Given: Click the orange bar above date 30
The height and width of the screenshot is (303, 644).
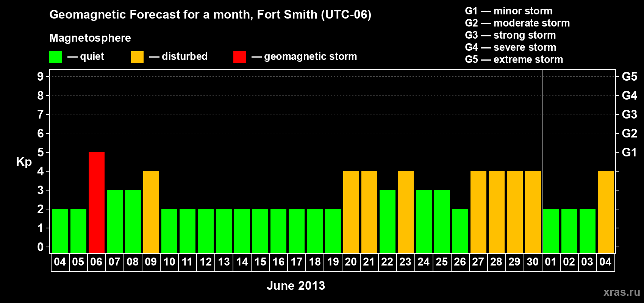Looking at the screenshot, I should click(533, 212).
